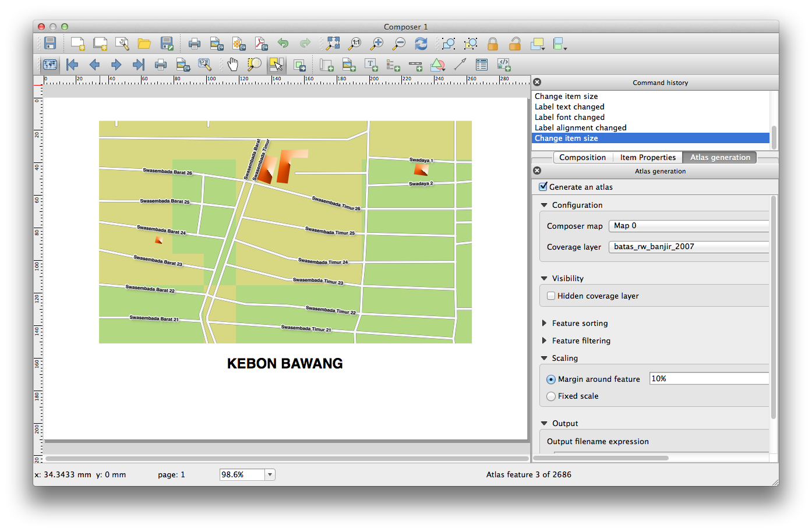Click the Add new scalebar icon
This screenshot has height=532, width=812.
coord(415,65)
